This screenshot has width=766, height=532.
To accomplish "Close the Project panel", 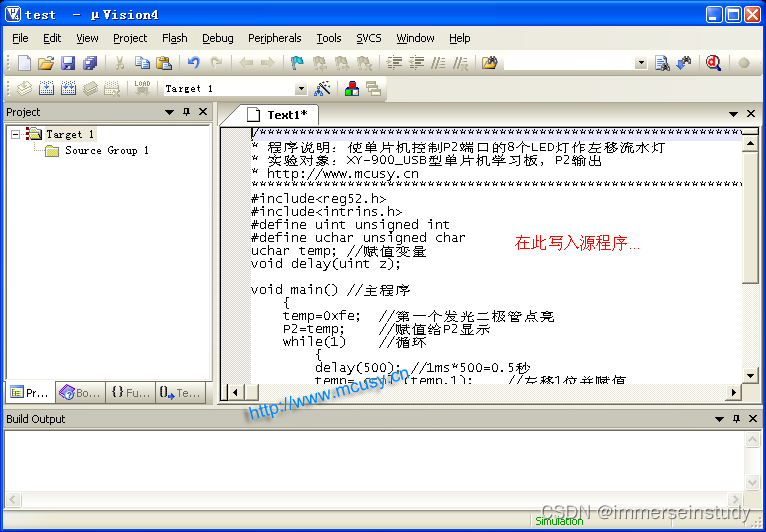I will point(203,112).
